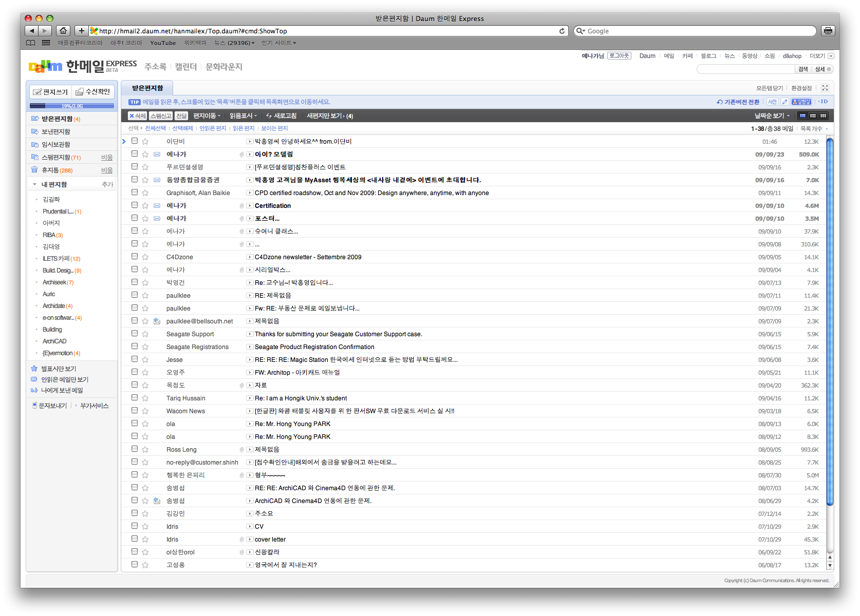Open the 캘린더 calendar menu
Viewport: 860px width, 616px height.
(x=186, y=67)
